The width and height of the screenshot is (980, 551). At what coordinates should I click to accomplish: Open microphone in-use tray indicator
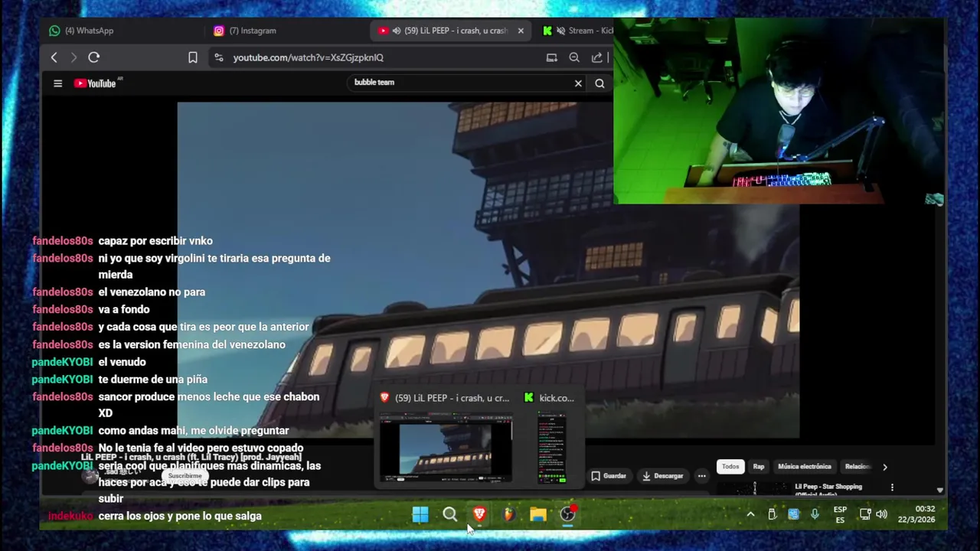pos(815,514)
